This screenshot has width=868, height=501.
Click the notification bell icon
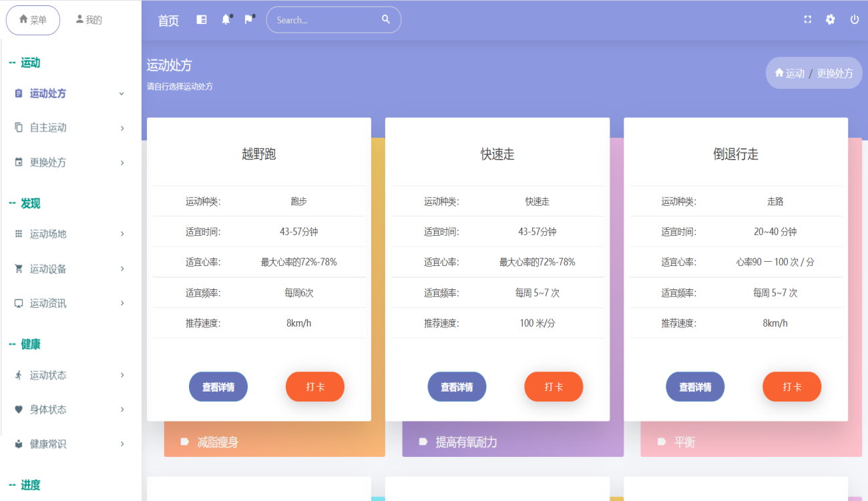coord(226,20)
